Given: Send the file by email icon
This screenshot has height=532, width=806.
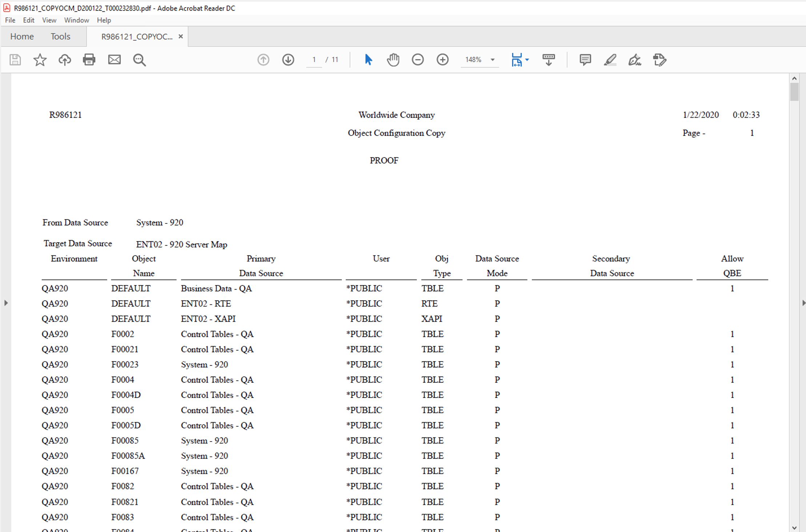Looking at the screenshot, I should 114,60.
